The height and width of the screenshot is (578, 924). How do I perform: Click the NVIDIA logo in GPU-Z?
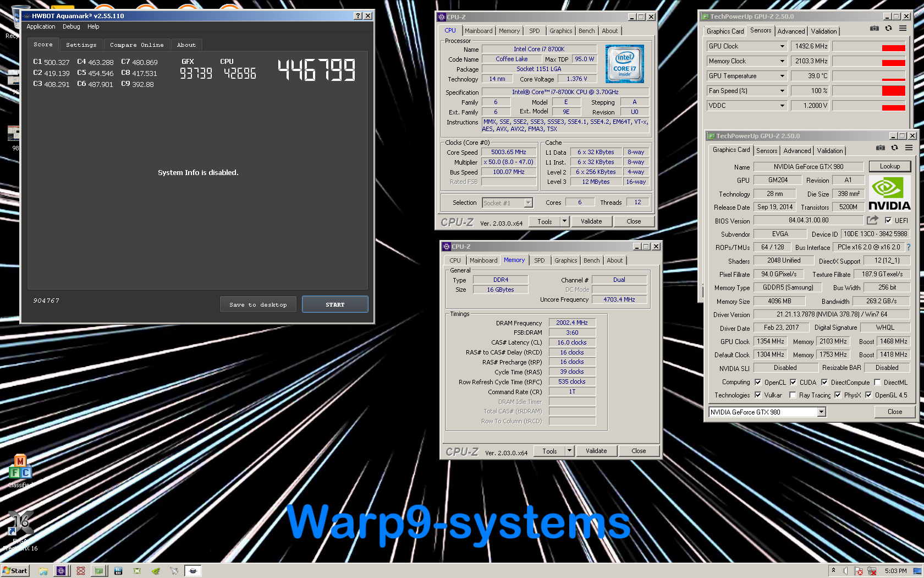(x=889, y=193)
